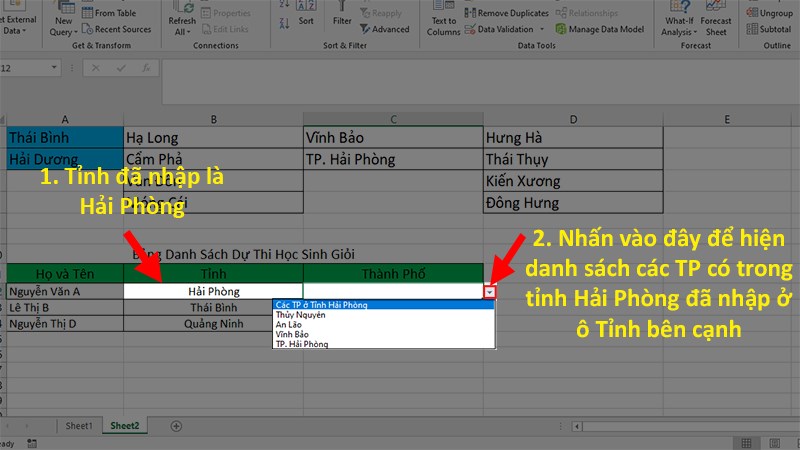Open the cell dropdown arrow in Thành Phố column
This screenshot has width=800, height=450.
coord(489,292)
